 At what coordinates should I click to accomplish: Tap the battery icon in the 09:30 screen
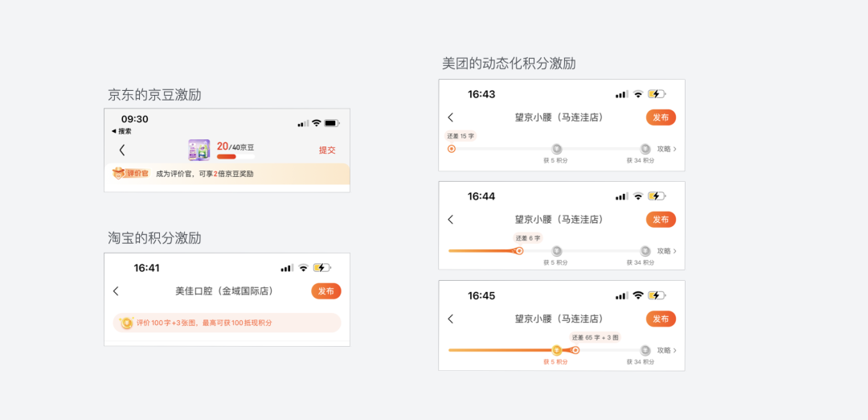pos(332,123)
